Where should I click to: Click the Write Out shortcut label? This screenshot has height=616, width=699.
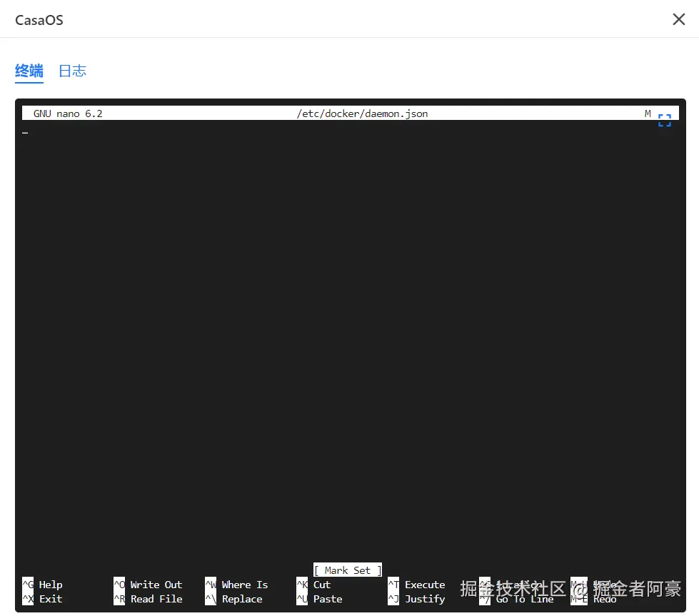point(156,585)
